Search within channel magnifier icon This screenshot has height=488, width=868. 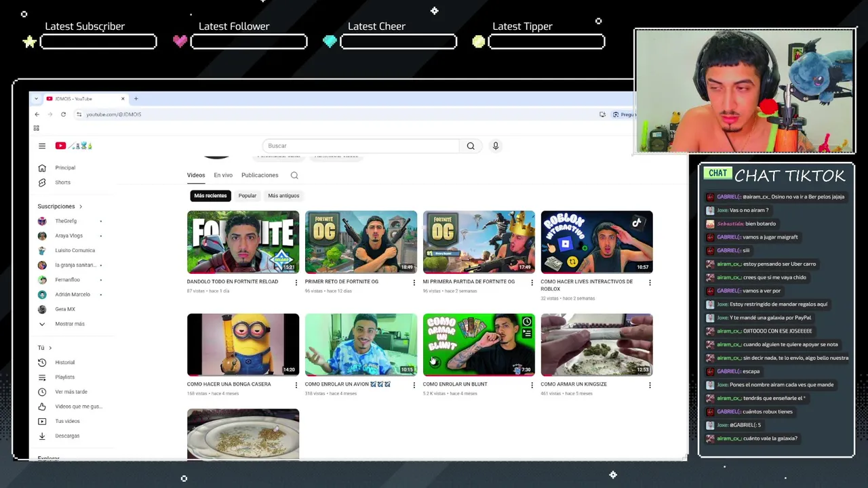point(294,176)
